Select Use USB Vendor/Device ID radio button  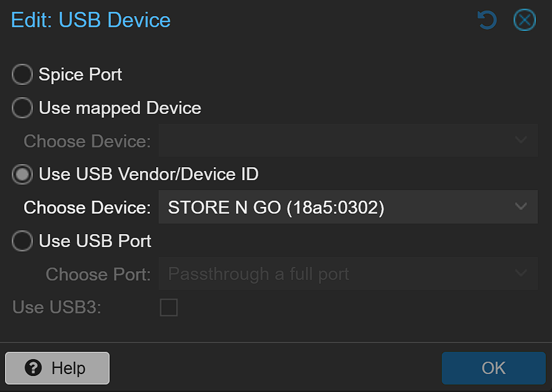click(x=22, y=175)
